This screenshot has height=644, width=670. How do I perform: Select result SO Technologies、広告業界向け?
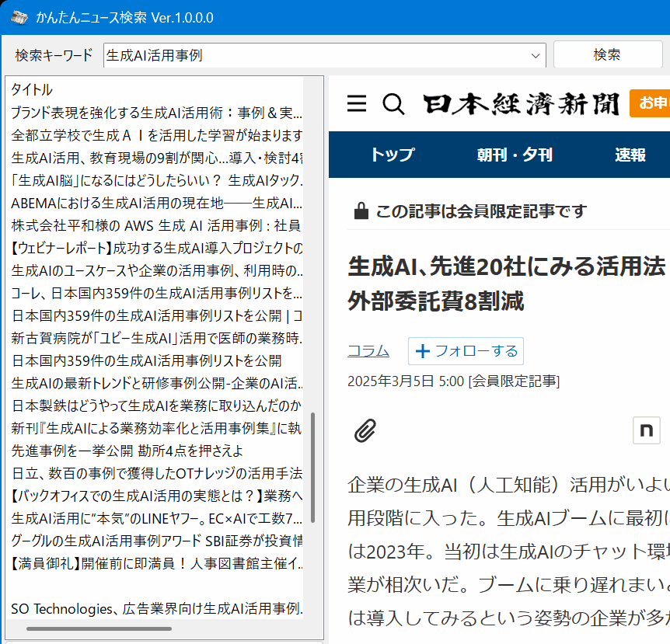click(156, 608)
